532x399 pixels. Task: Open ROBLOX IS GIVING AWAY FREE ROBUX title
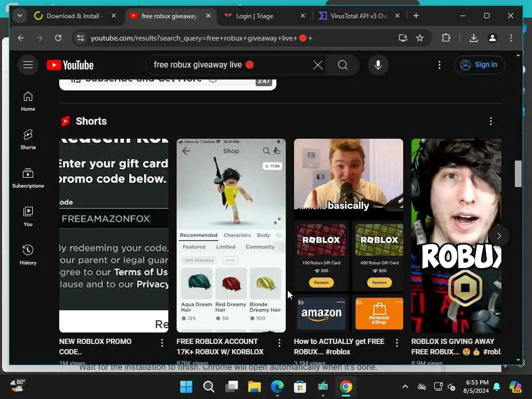click(456, 347)
